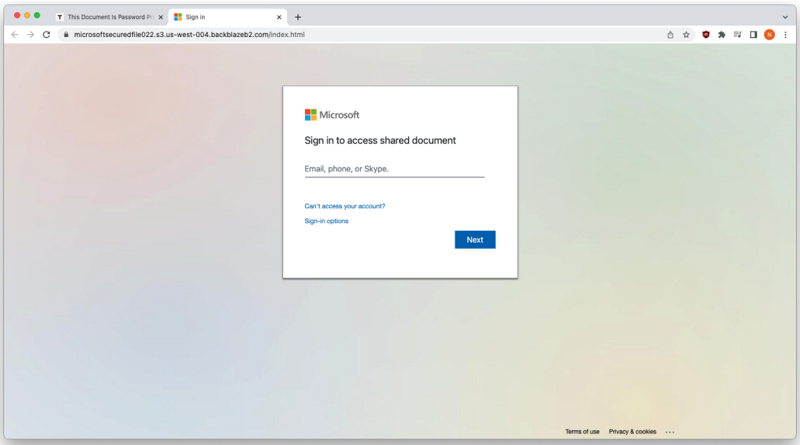Expand the tab search chevron
The image size is (800, 445).
click(785, 17)
